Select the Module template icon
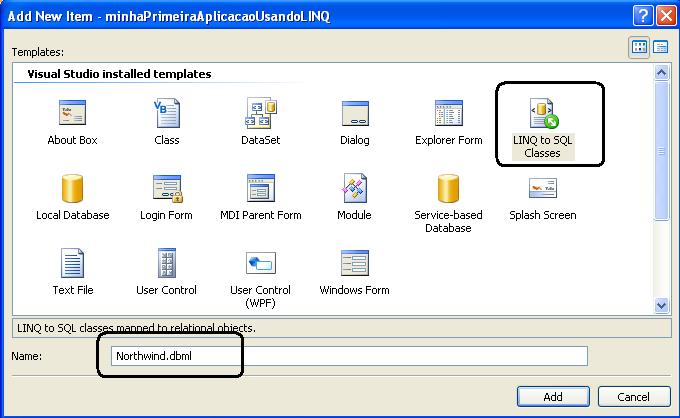The height and width of the screenshot is (418, 680). click(355, 188)
